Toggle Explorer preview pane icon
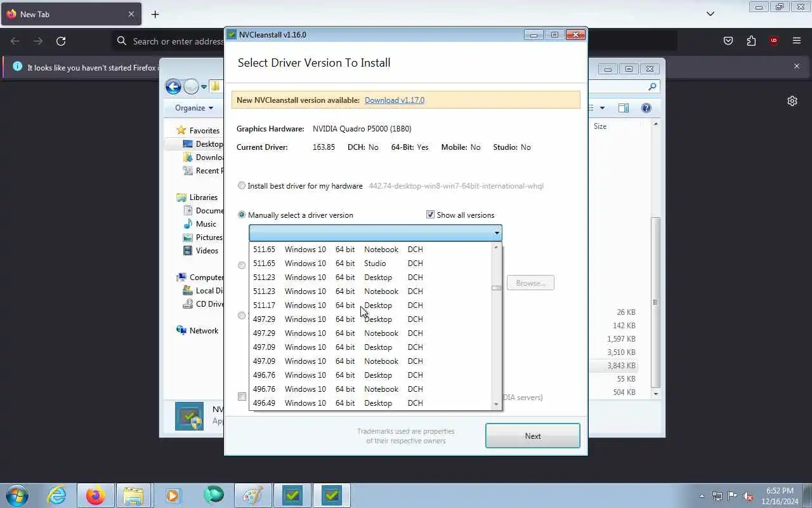Screen dimensions: 812x508 coord(624,108)
